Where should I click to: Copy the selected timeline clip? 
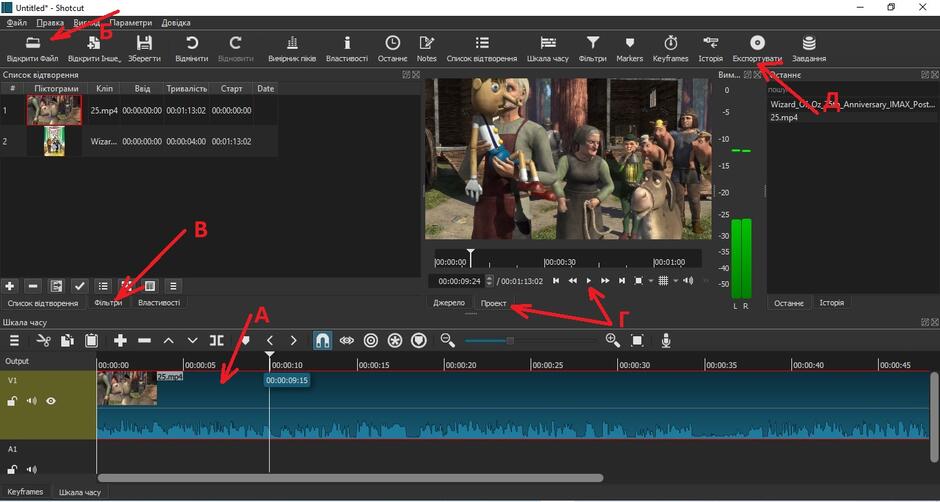point(67,341)
